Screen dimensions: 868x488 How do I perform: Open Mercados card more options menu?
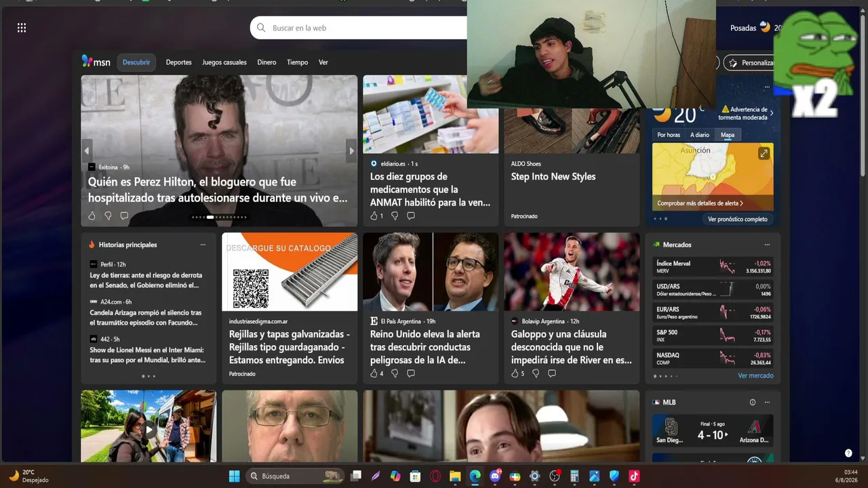767,245
